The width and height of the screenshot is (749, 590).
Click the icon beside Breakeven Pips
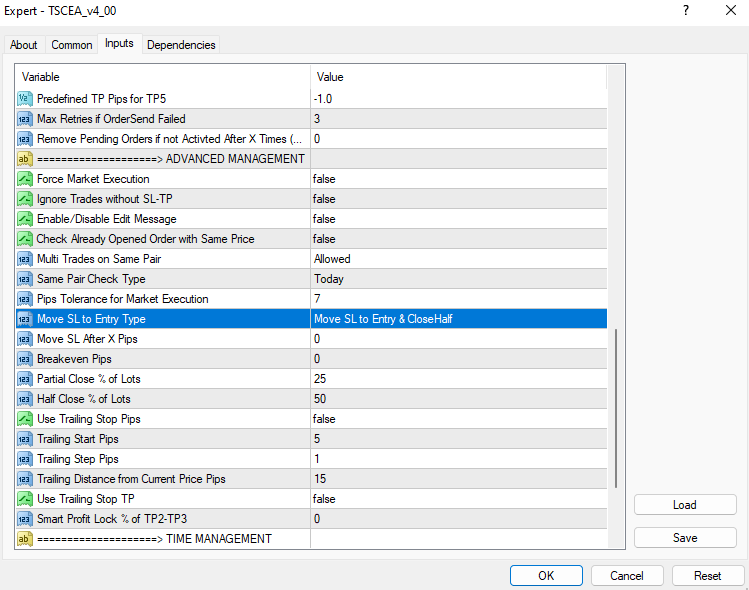[x=25, y=359]
